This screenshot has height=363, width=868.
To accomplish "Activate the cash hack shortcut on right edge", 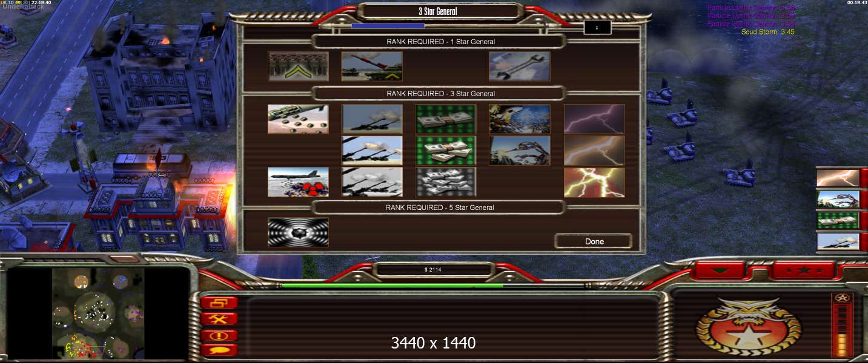I will 838,220.
